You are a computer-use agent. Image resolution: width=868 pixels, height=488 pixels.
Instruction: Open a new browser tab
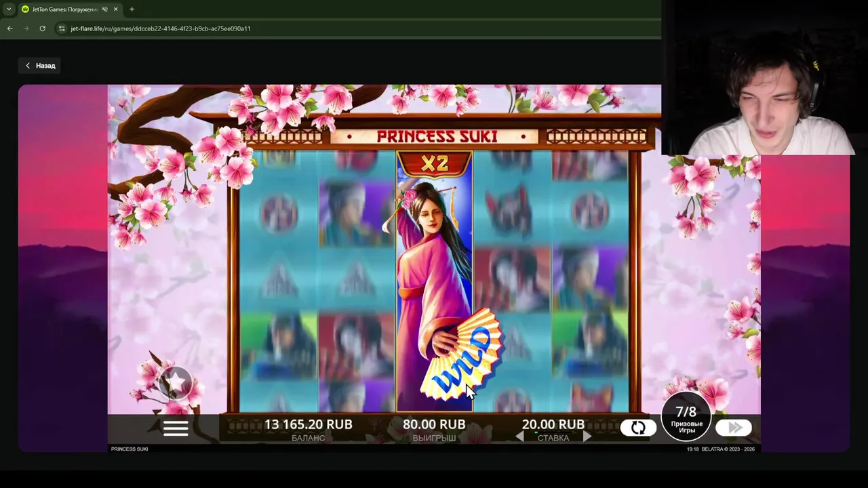click(x=132, y=9)
